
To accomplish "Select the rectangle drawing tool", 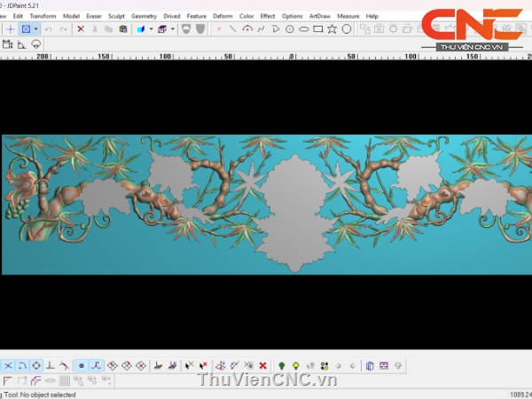I will [x=317, y=29].
